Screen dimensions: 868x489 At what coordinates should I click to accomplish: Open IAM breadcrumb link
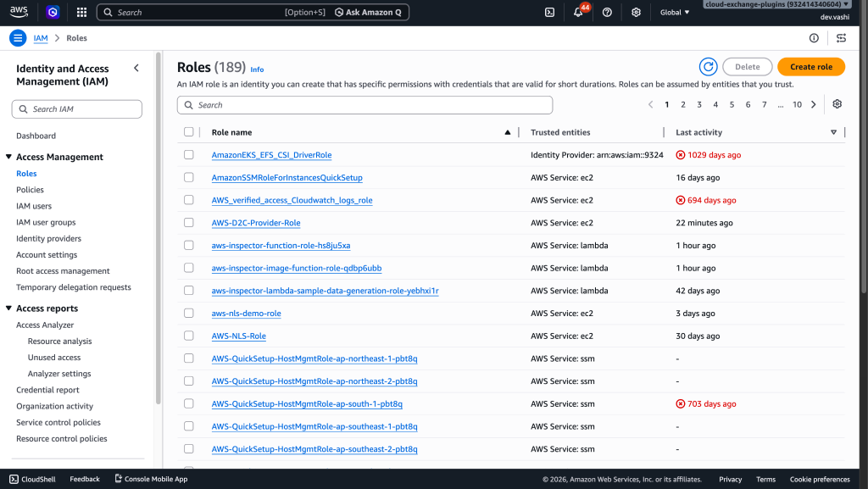(41, 38)
